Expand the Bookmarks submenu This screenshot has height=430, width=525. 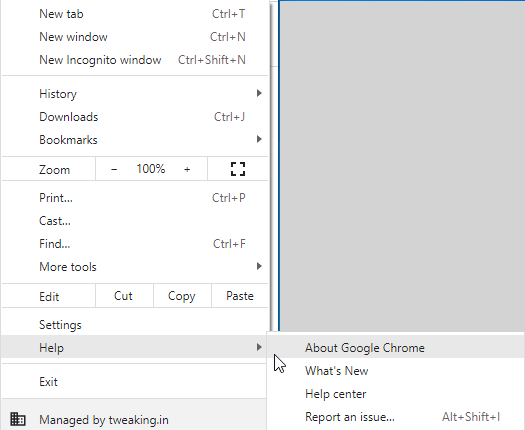click(135, 140)
